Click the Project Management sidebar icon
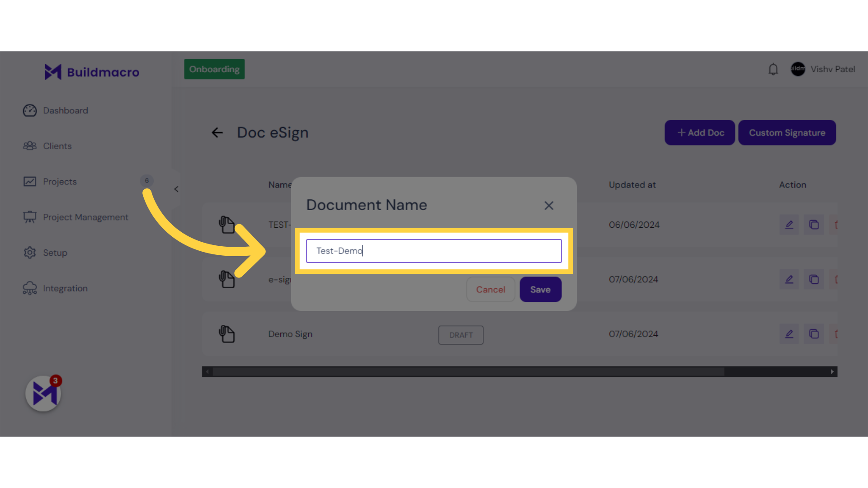The width and height of the screenshot is (868, 488). (30, 217)
